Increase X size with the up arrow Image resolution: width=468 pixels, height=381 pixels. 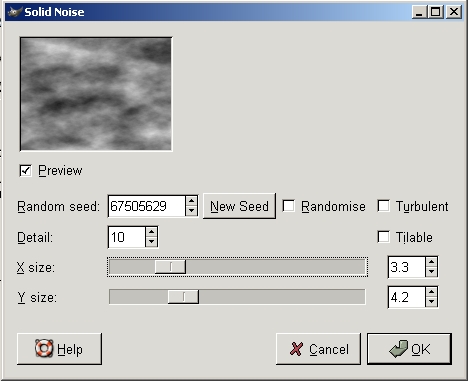(432, 262)
